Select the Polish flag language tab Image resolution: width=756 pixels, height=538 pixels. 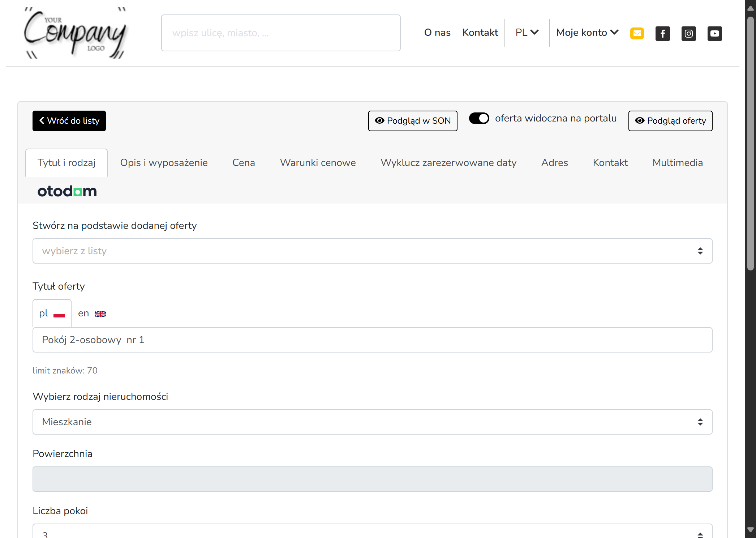click(x=52, y=313)
